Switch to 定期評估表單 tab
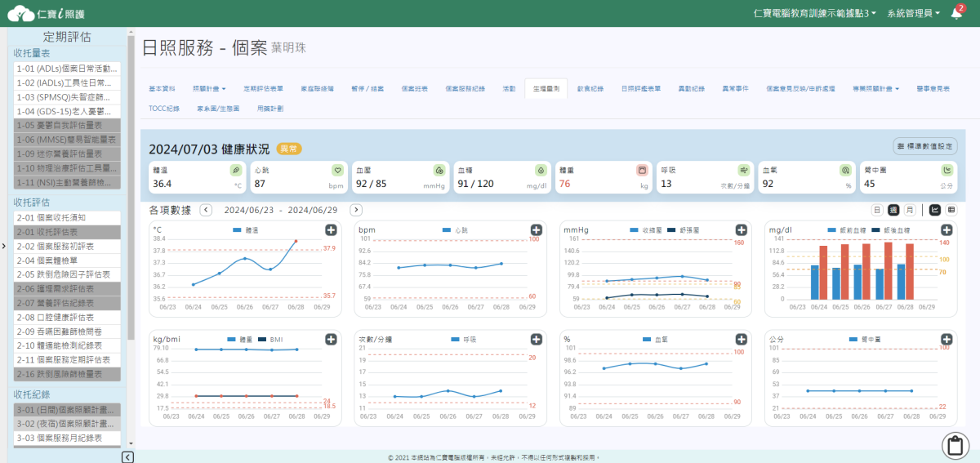The image size is (980, 463). 263,87
